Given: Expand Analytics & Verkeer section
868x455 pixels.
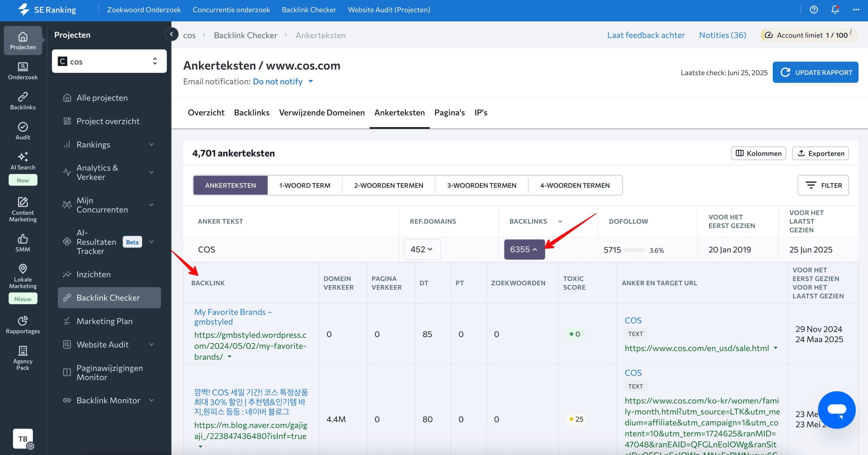Looking at the screenshot, I should coord(152,172).
